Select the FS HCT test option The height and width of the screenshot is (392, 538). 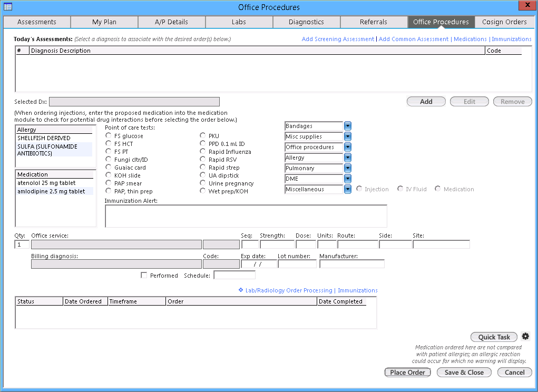109,143
